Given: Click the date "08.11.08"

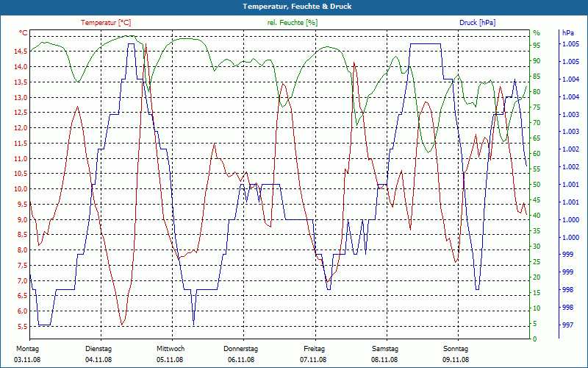Looking at the screenshot, I should pyautogui.click(x=384, y=360).
